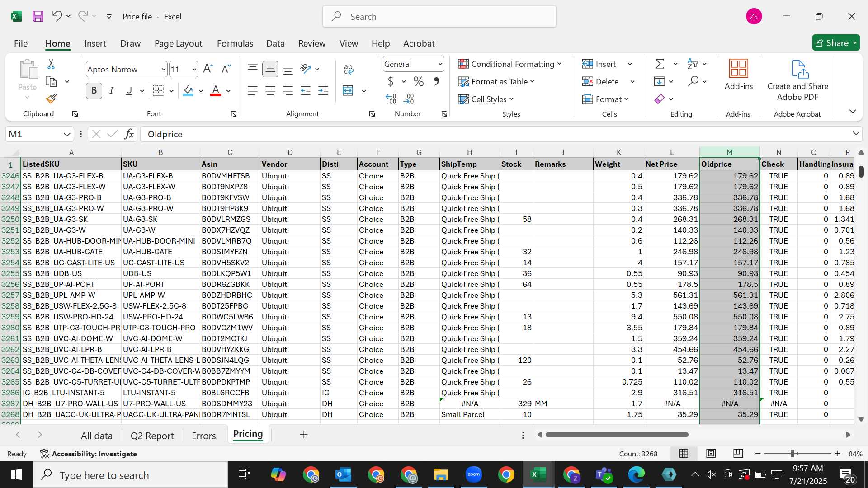Expand Cell Styles menu
This screenshot has width=868, height=488.
point(486,99)
